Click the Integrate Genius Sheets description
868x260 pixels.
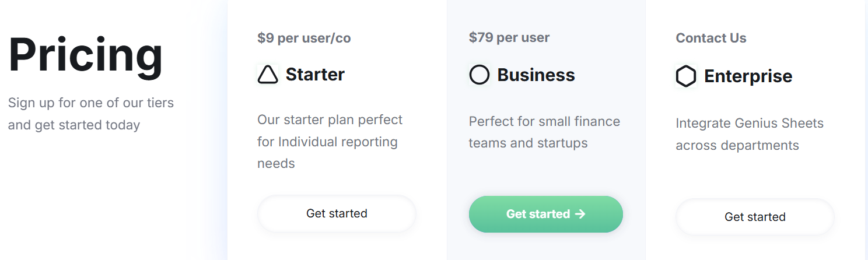pos(750,134)
